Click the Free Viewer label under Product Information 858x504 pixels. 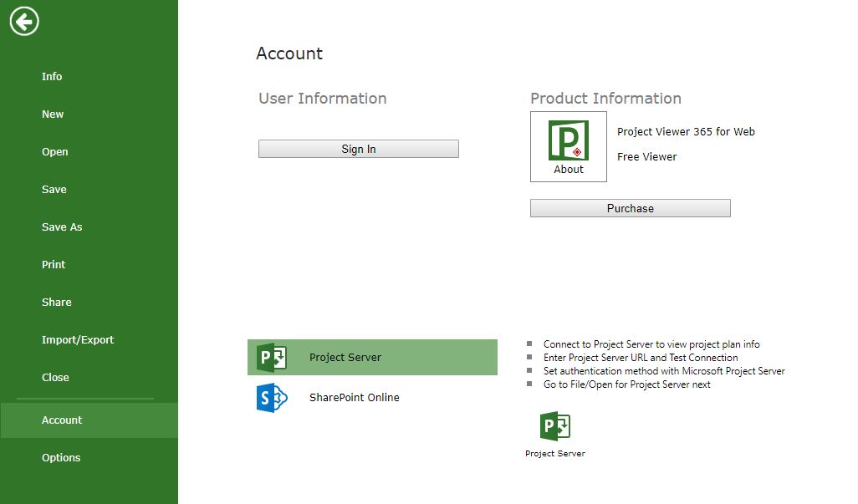pos(646,156)
